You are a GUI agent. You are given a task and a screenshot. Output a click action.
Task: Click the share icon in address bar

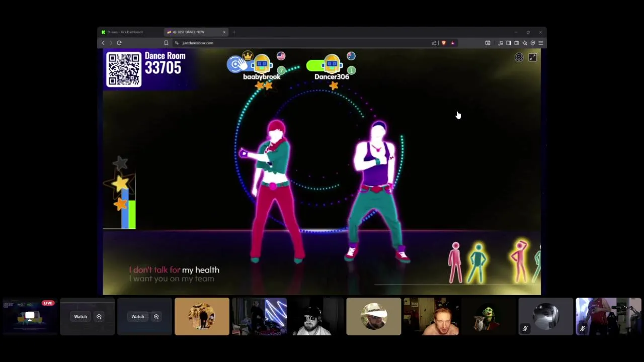434,43
